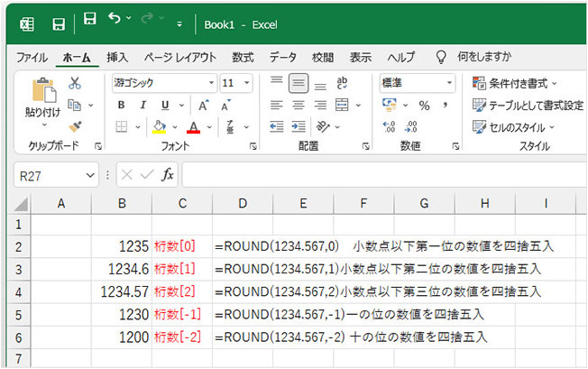Click Increase Indent icon

pos(299,126)
